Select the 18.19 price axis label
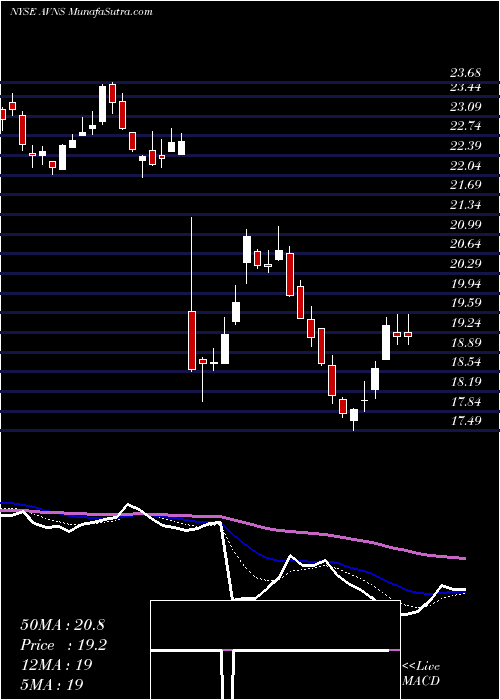The image size is (500, 700). coord(466,382)
